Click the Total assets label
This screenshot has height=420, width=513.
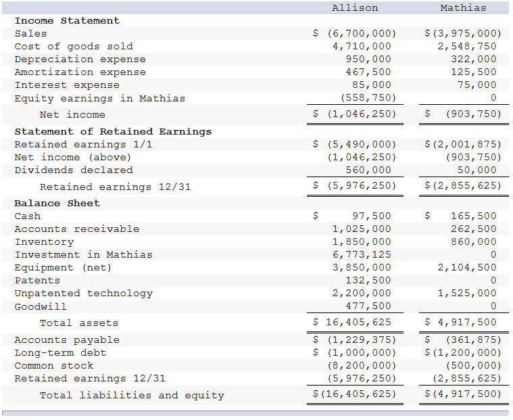pyautogui.click(x=79, y=323)
